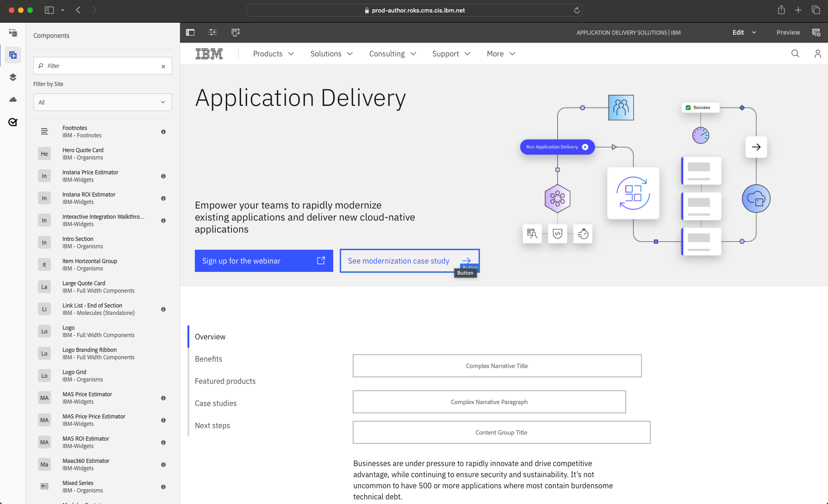This screenshot has width=828, height=504.
Task: Click the cloud icon in side rail
Action: tap(13, 99)
